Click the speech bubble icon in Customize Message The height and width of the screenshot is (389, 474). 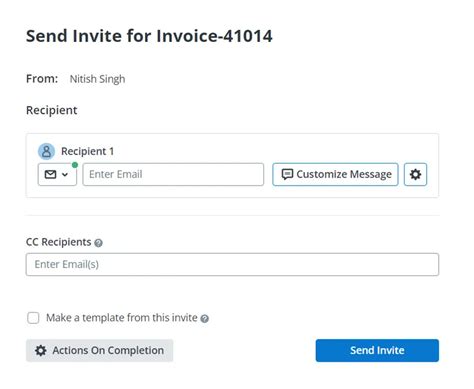[x=287, y=174]
